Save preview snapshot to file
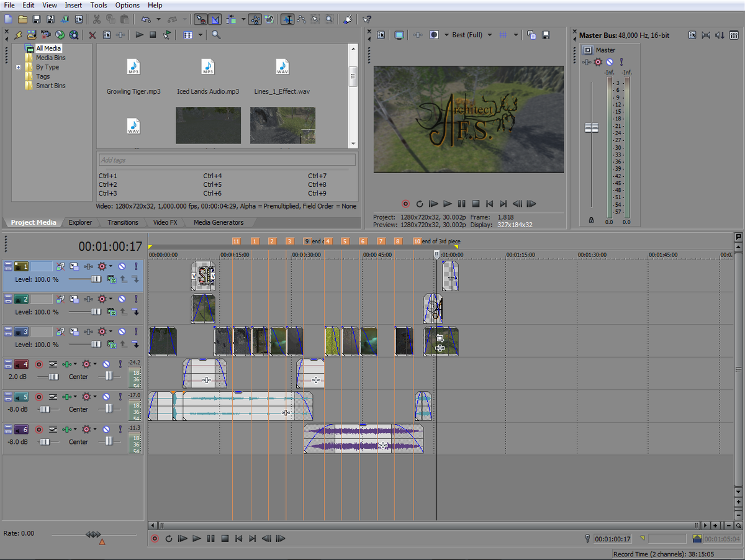745x560 pixels. [546, 35]
